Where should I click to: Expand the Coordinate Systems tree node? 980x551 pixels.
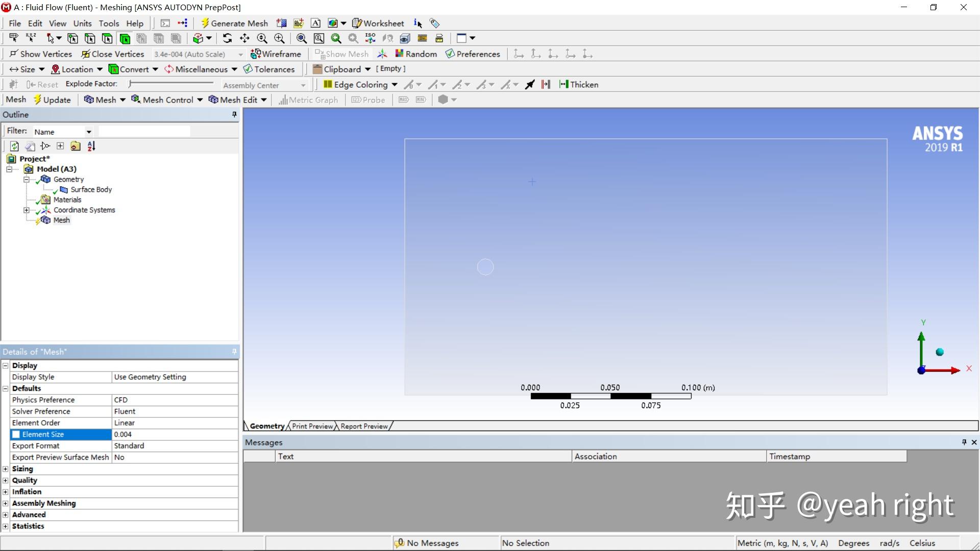[27, 210]
